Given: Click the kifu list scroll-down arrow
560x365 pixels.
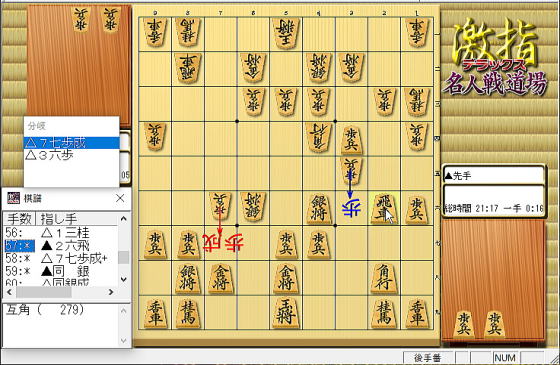Looking at the screenshot, I should (124, 279).
